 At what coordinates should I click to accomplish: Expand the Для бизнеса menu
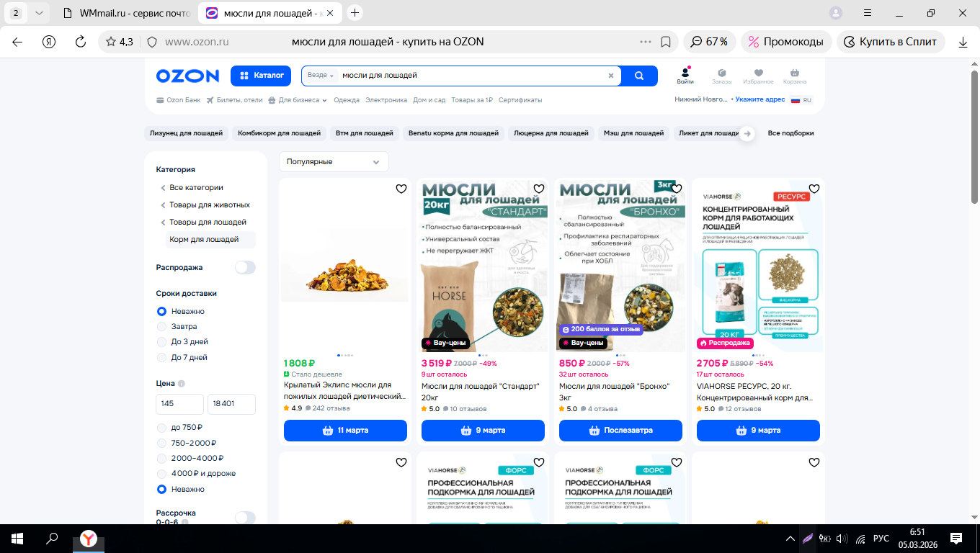298,100
